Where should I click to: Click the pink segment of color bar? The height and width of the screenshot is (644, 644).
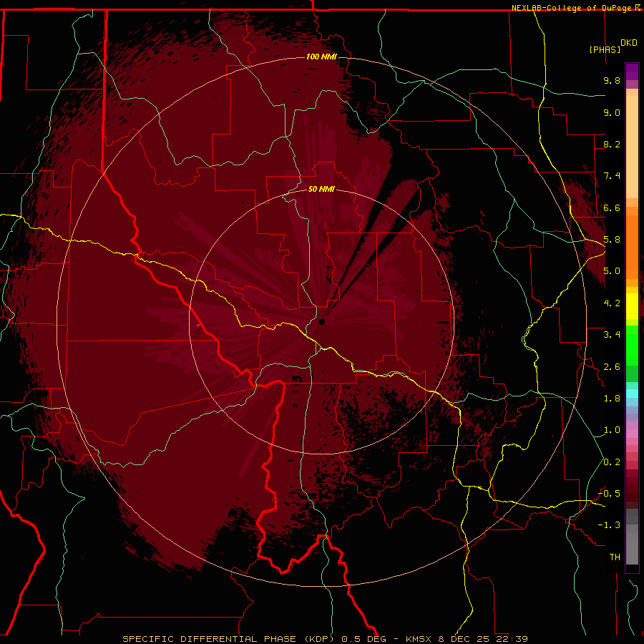pyautogui.click(x=632, y=434)
